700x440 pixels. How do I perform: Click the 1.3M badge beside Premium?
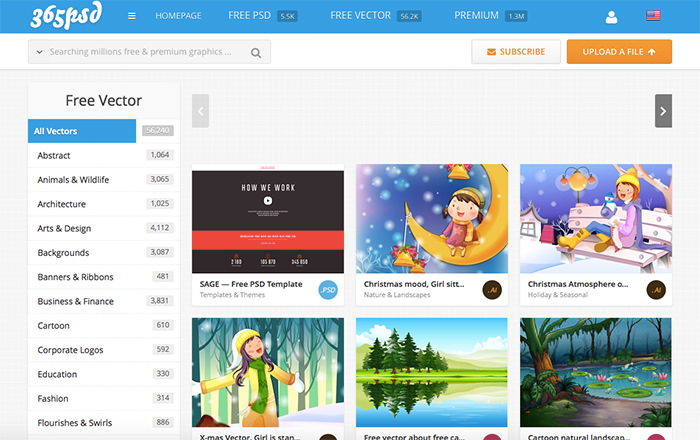click(517, 17)
